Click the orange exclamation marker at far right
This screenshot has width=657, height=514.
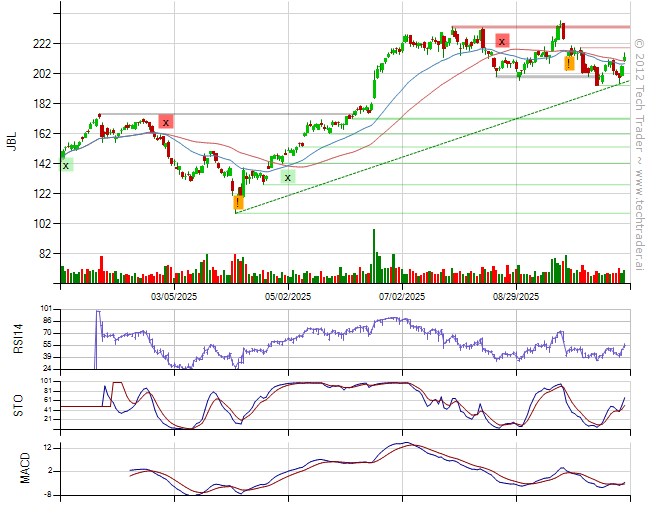[x=569, y=63]
